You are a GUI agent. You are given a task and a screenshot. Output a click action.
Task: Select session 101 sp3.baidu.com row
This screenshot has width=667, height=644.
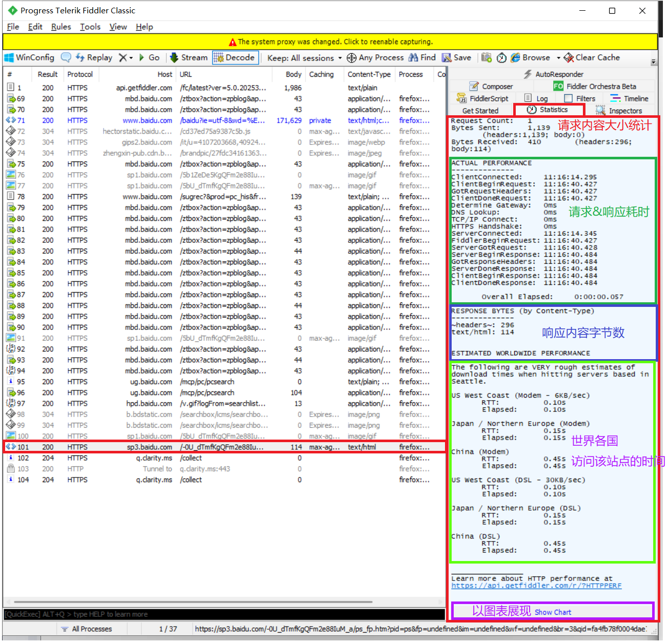[x=224, y=447]
